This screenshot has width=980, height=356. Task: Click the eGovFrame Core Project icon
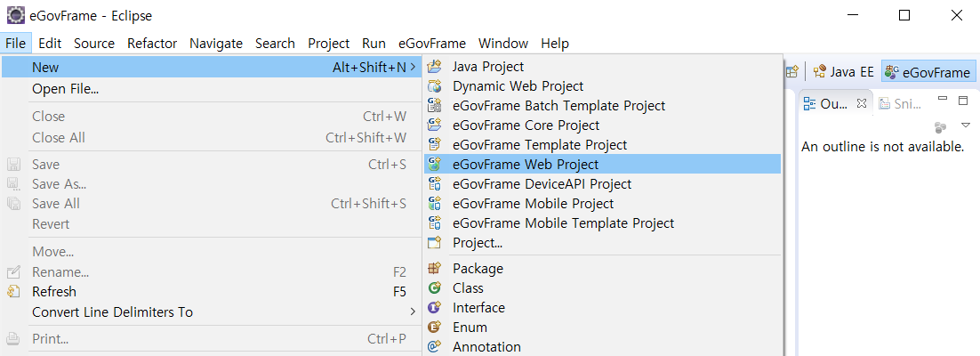coord(434,125)
